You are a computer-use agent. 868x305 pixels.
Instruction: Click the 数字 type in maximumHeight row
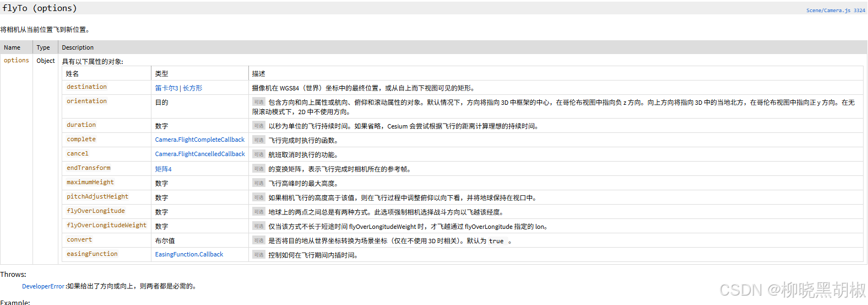[161, 184]
